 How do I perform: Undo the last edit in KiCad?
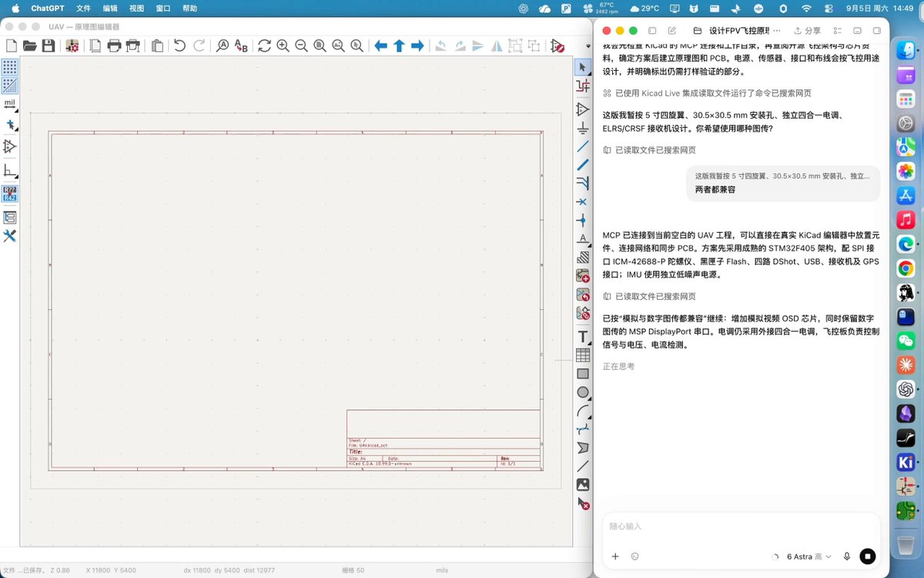click(x=179, y=46)
